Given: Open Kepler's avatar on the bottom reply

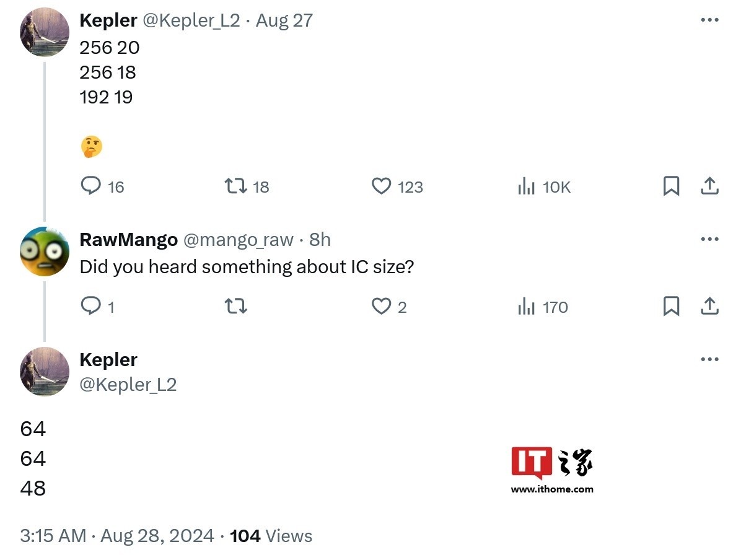Looking at the screenshot, I should [45, 372].
